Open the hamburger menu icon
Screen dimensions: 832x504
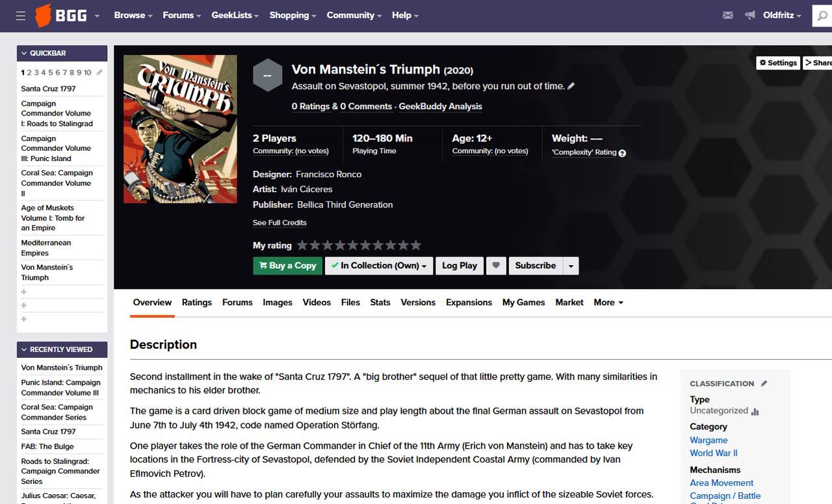(21, 16)
